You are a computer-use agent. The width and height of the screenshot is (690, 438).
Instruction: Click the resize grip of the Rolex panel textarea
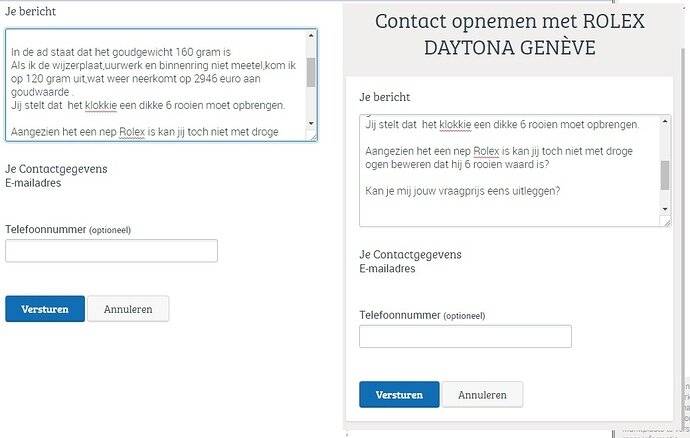(x=666, y=221)
